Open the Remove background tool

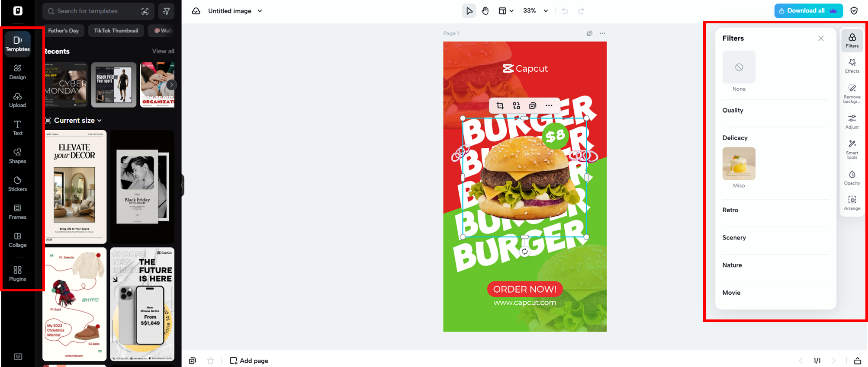click(852, 94)
